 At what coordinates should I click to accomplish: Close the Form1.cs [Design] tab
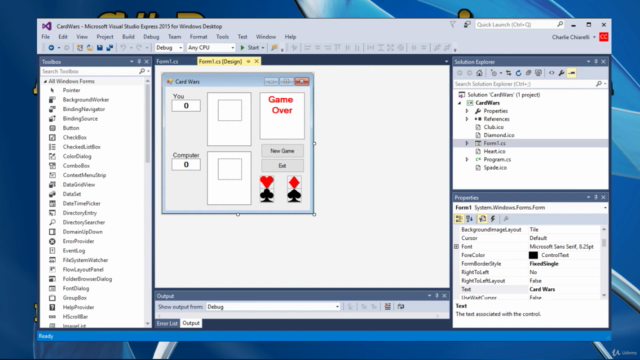[257, 61]
